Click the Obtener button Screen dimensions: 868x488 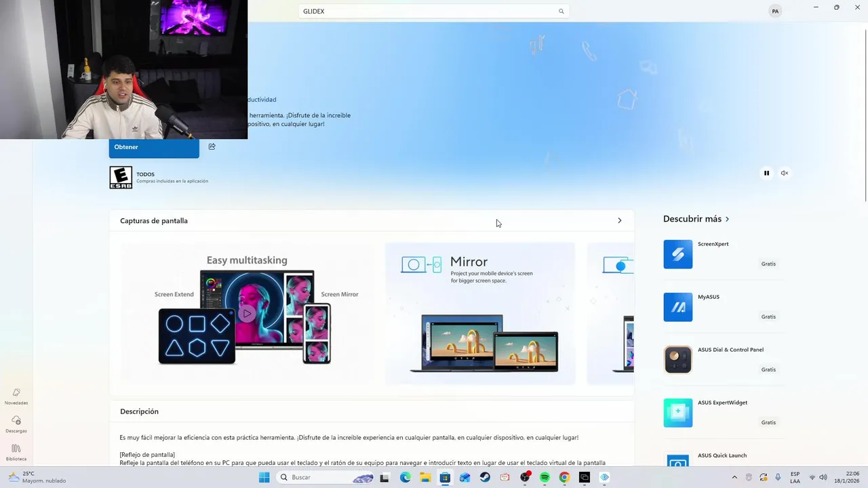(x=154, y=147)
